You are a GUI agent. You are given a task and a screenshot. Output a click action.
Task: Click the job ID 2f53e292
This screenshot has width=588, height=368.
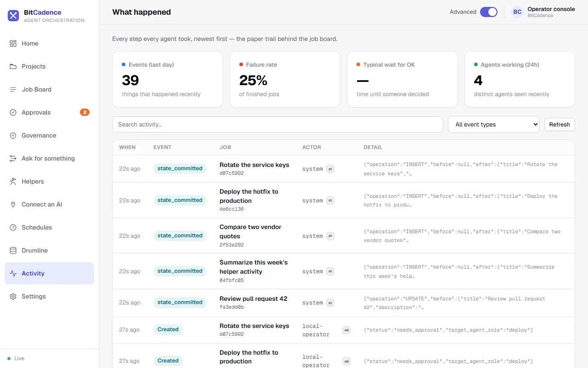click(232, 245)
